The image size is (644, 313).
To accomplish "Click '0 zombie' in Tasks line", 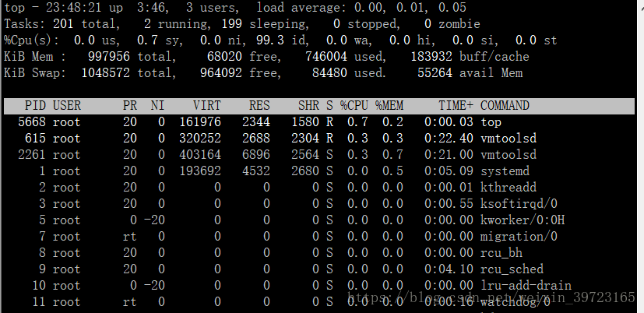I will tap(452, 24).
